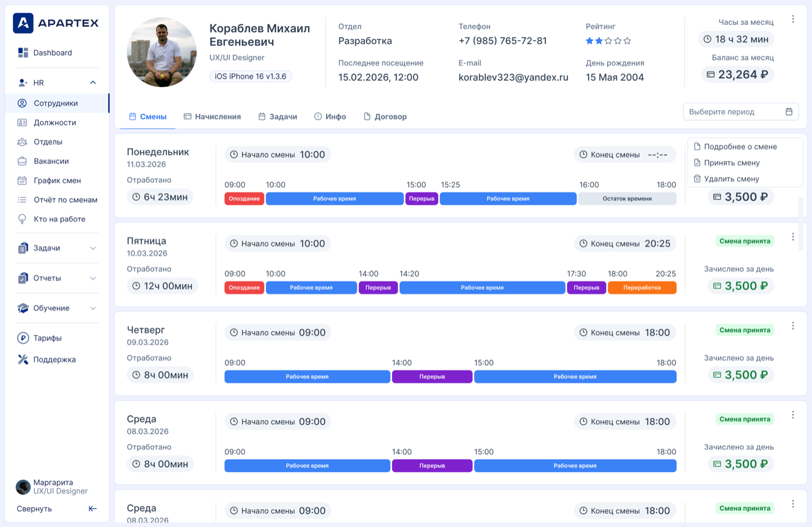Click the orange Переработка segment on Пятница
Image resolution: width=812 pixels, height=527 pixels.
coord(642,288)
